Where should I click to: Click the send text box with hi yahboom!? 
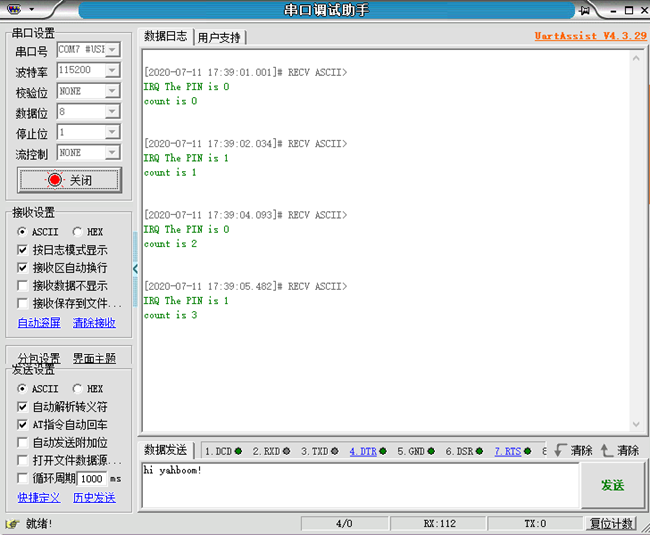point(360,485)
